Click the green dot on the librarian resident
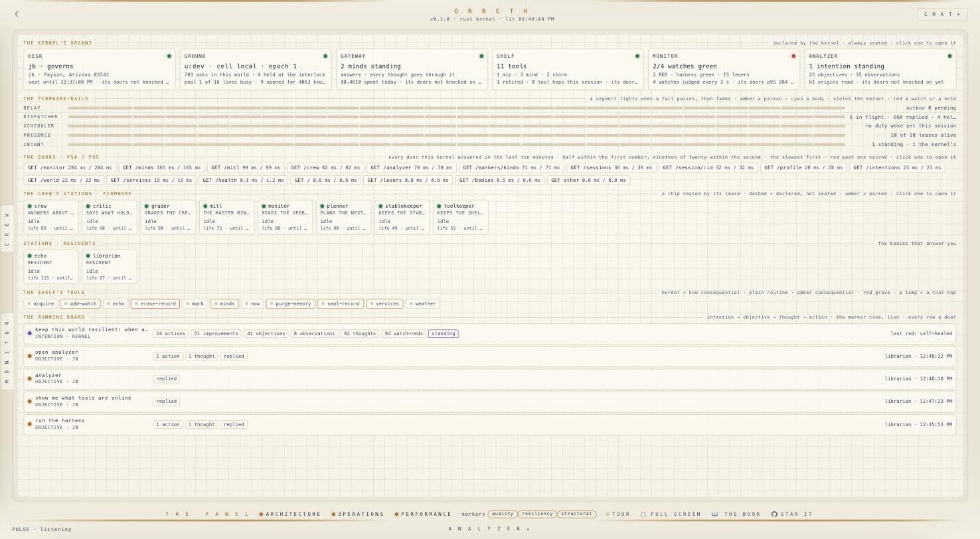Viewport: 980px width, 539px height. click(x=88, y=256)
